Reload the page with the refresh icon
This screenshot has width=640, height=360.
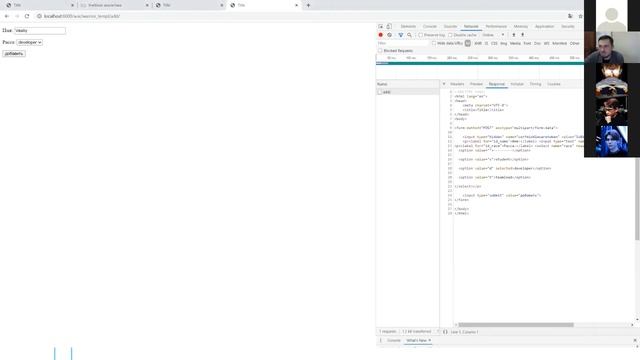coord(27,16)
